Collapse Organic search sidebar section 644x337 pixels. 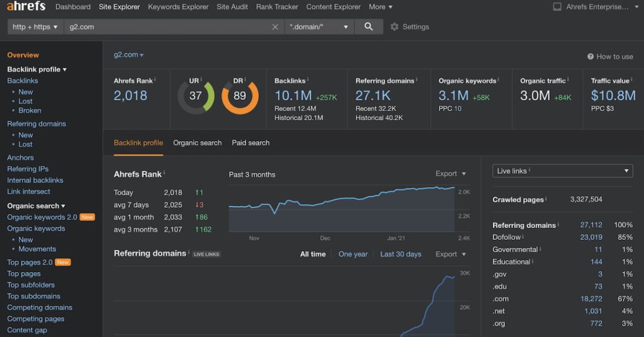pos(36,205)
